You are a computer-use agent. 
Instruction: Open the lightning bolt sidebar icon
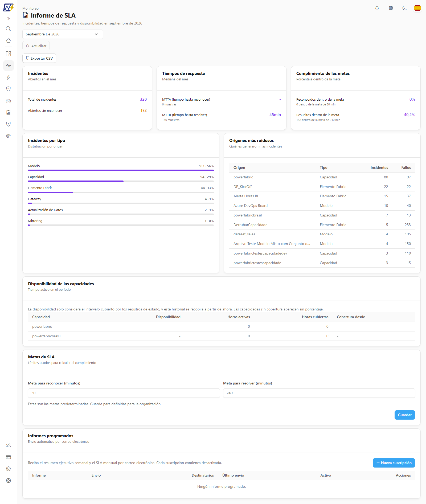pyautogui.click(x=9, y=77)
